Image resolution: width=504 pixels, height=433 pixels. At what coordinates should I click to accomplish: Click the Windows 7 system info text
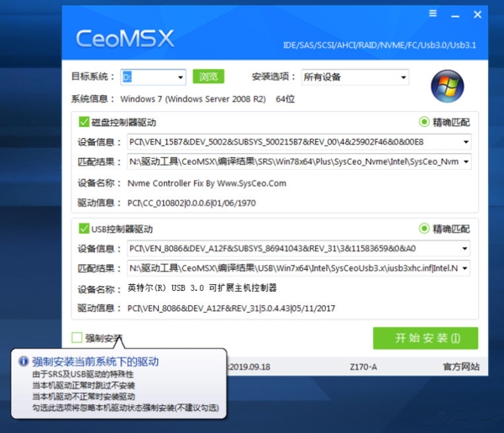[193, 98]
